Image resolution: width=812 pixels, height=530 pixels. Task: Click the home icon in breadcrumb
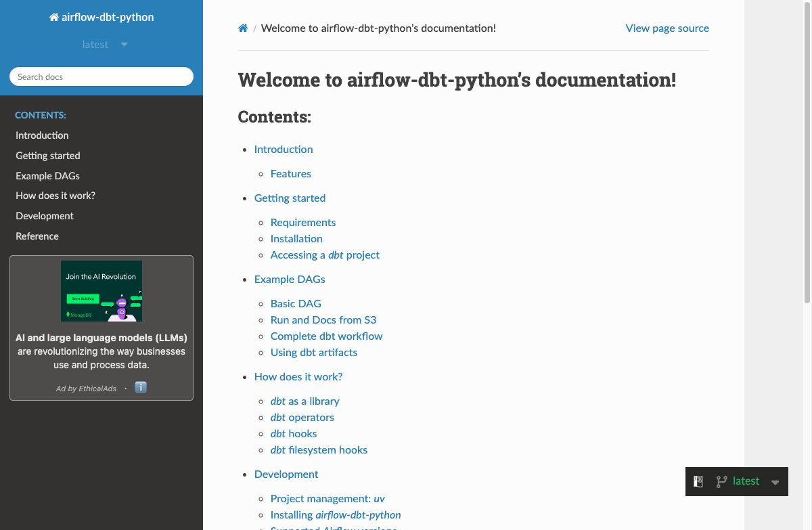[x=243, y=28]
